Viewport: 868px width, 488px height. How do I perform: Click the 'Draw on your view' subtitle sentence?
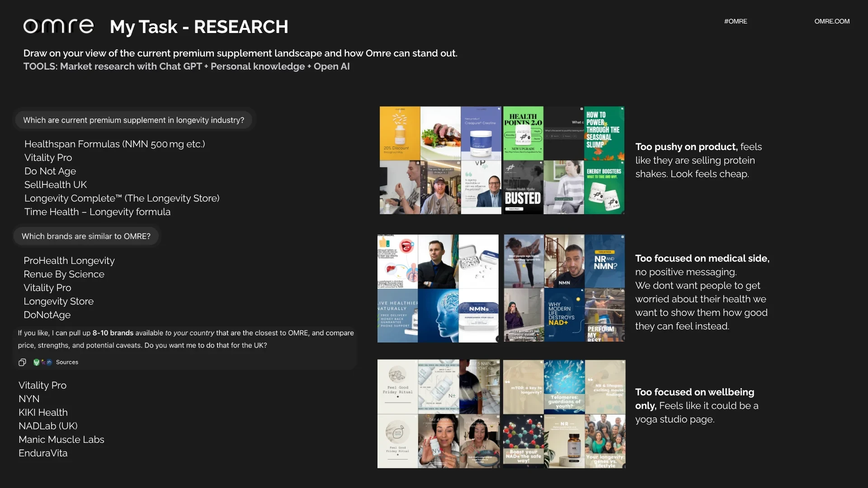coord(241,53)
